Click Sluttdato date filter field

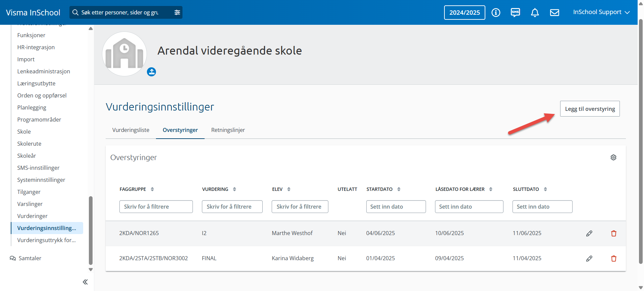point(542,207)
